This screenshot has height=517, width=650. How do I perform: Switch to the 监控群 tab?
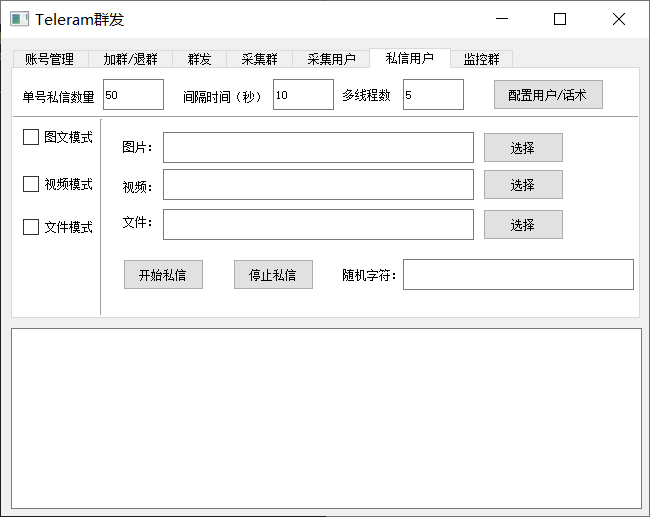(482, 59)
